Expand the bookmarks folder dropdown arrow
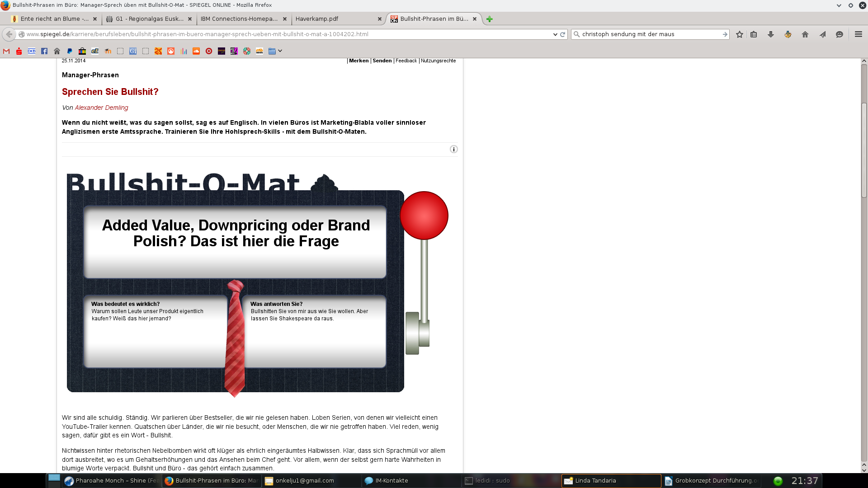 pyautogui.click(x=280, y=51)
